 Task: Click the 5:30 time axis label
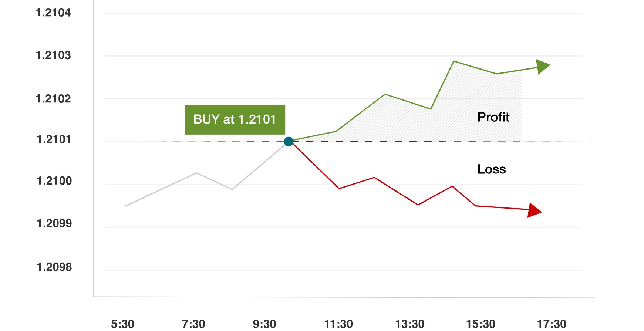tap(123, 324)
